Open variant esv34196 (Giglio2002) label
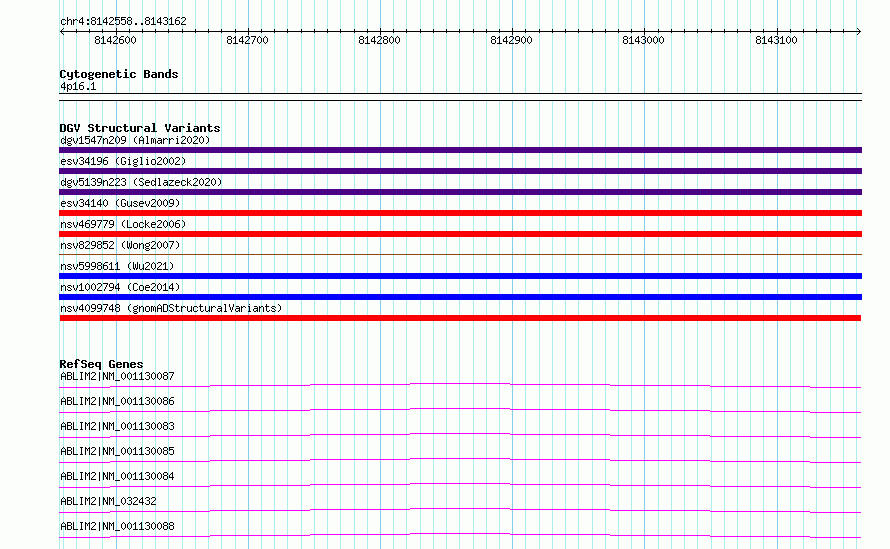 123,161
